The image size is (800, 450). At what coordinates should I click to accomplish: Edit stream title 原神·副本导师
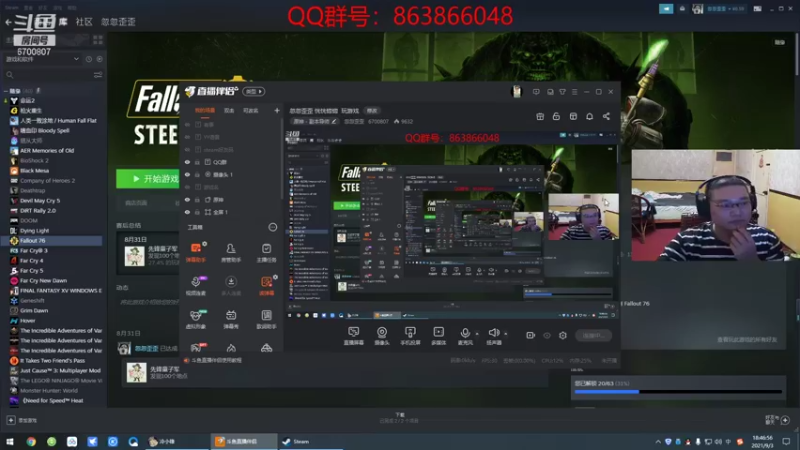click(314, 121)
